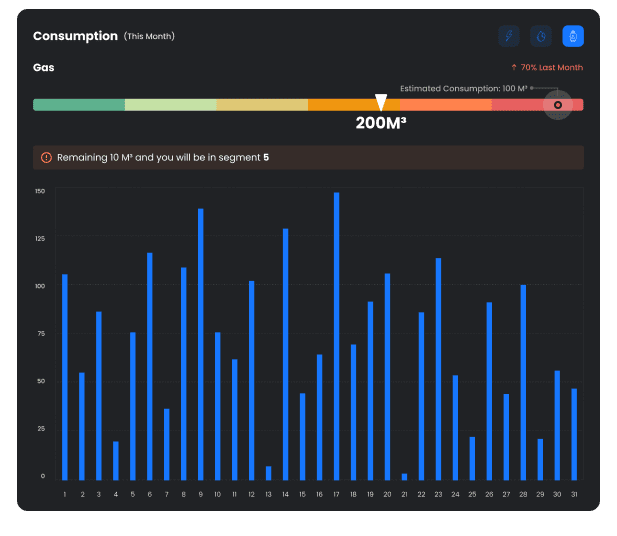
Task: Click the 'Remaining 10 M³' alert banner
Action: [308, 158]
